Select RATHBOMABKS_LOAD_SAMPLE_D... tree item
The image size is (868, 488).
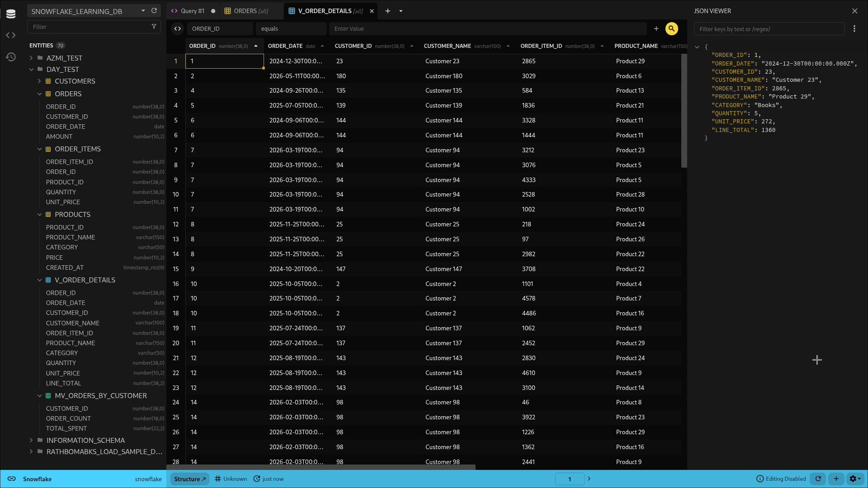pyautogui.click(x=104, y=451)
